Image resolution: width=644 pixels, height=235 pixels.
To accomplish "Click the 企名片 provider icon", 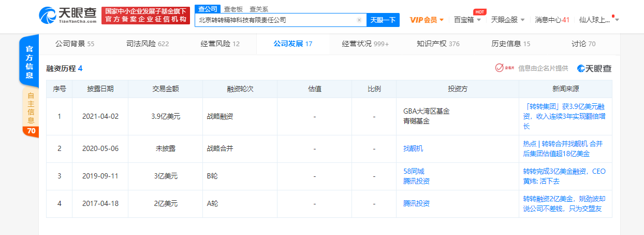I will point(505,68).
